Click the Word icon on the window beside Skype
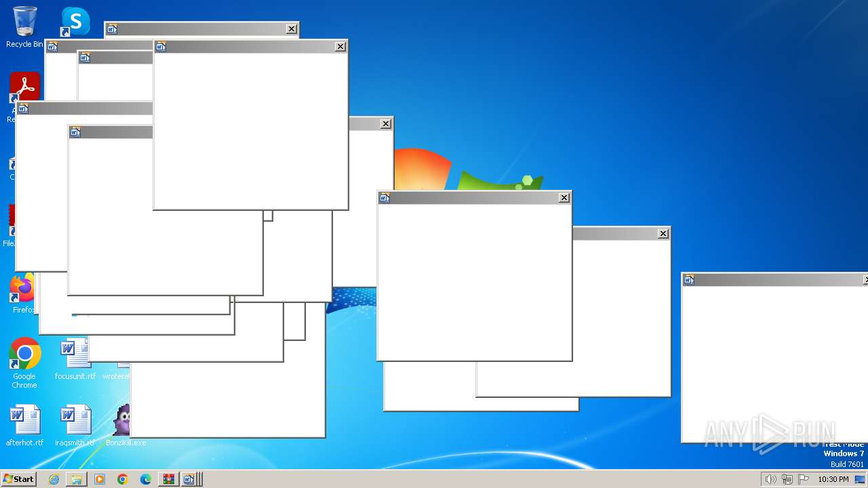 pyautogui.click(x=112, y=28)
